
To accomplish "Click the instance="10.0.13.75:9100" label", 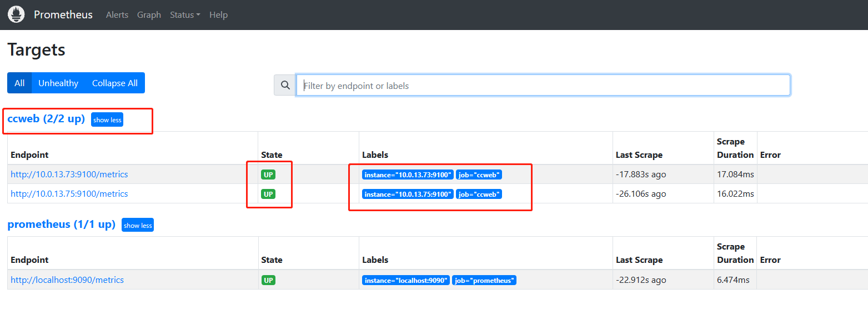I will pyautogui.click(x=408, y=194).
